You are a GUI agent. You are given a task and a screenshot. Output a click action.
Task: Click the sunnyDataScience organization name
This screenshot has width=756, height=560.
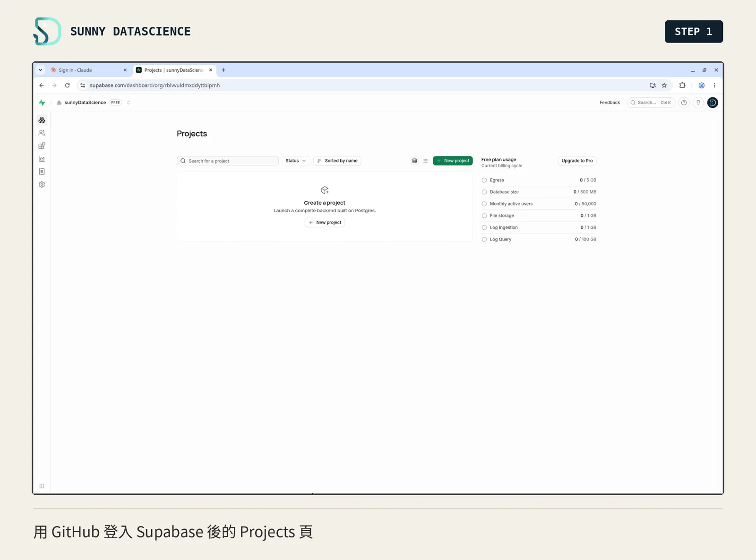(85, 103)
